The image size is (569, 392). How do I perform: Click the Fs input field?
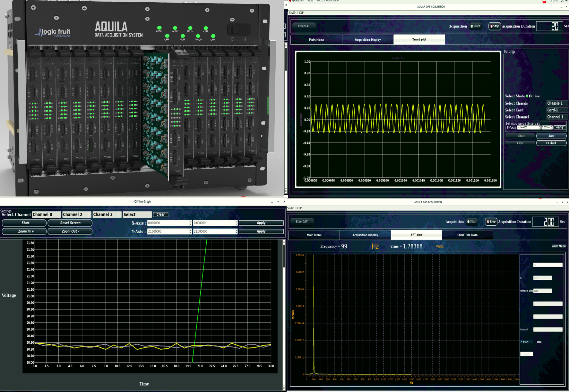pyautogui.click(x=542, y=278)
